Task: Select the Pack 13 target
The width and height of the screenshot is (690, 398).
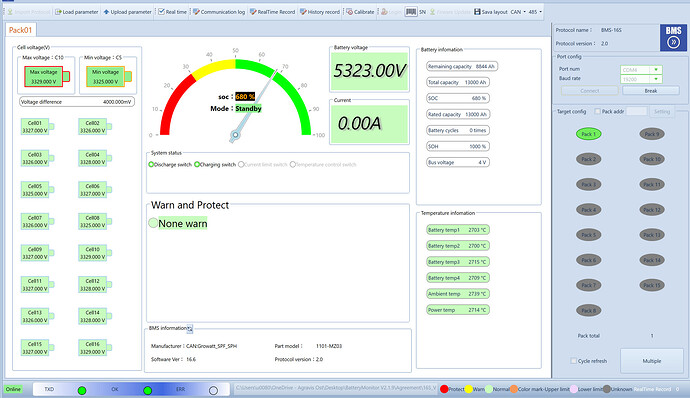Action: 652,235
